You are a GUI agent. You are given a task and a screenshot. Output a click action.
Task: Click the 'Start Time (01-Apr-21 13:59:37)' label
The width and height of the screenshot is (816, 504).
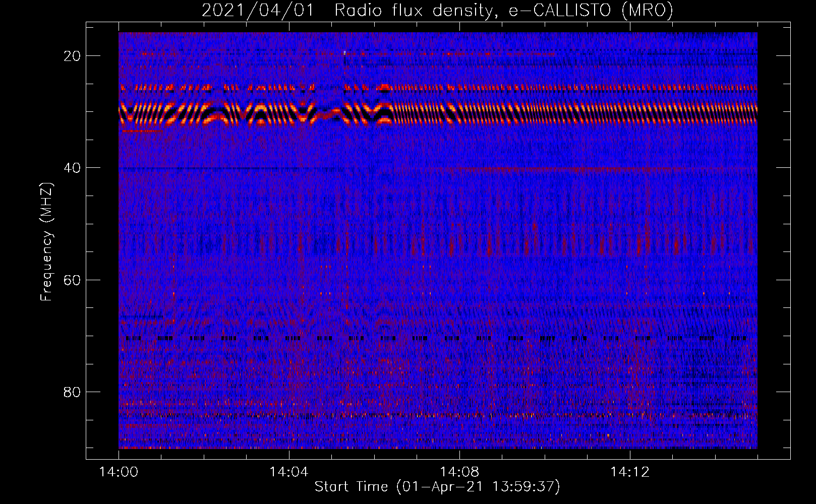click(437, 487)
